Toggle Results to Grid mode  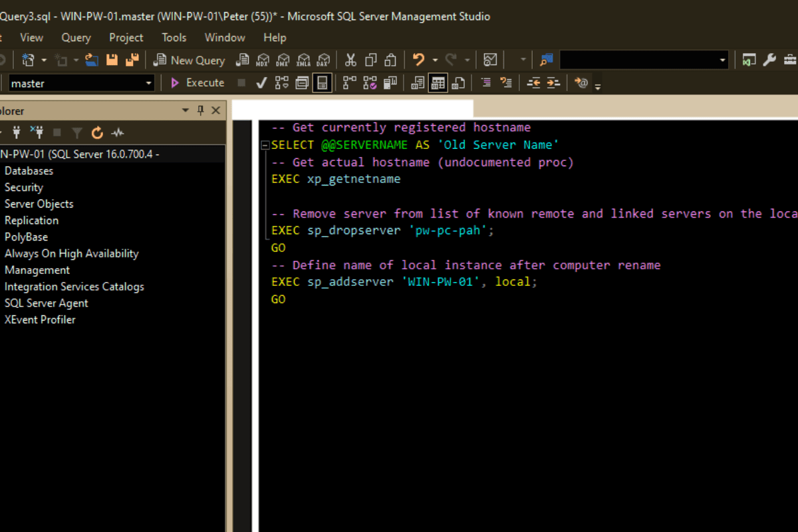(x=438, y=82)
